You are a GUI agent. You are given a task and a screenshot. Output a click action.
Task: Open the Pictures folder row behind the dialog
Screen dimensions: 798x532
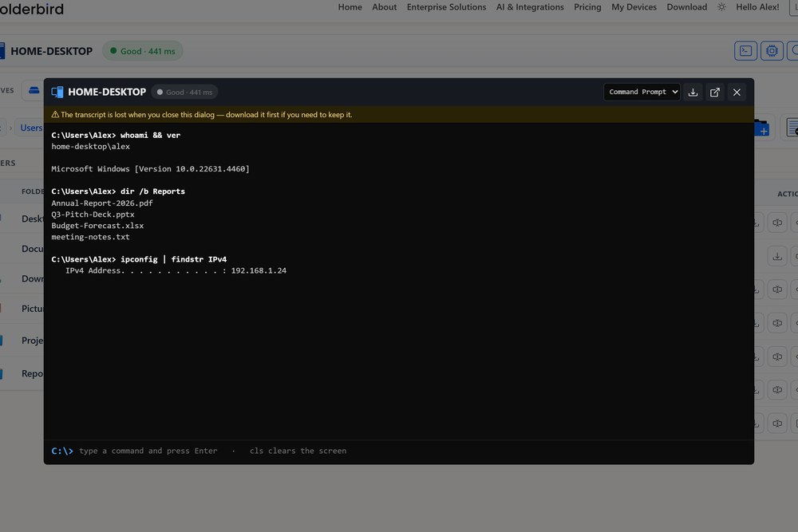32,309
